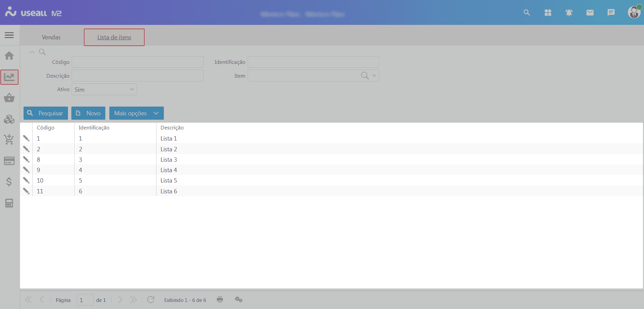Edit Lista 3 row with pencil icon
Image resolution: width=644 pixels, height=309 pixels.
coord(26,159)
